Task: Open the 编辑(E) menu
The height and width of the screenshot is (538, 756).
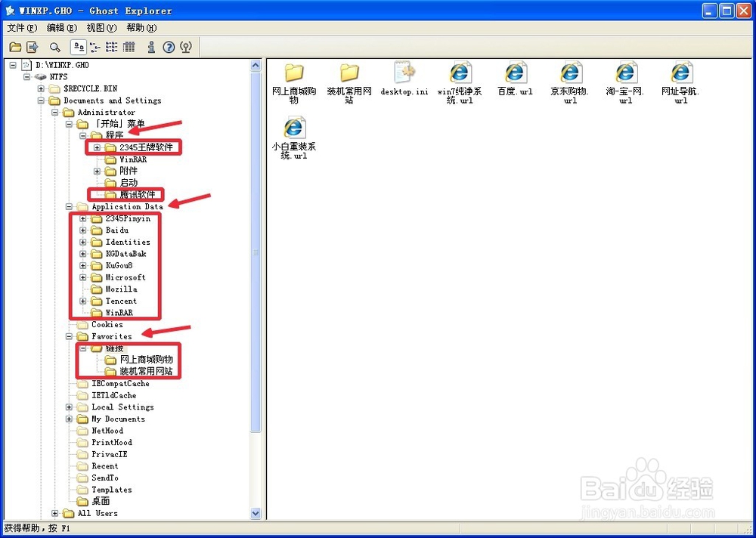Action: pyautogui.click(x=62, y=27)
